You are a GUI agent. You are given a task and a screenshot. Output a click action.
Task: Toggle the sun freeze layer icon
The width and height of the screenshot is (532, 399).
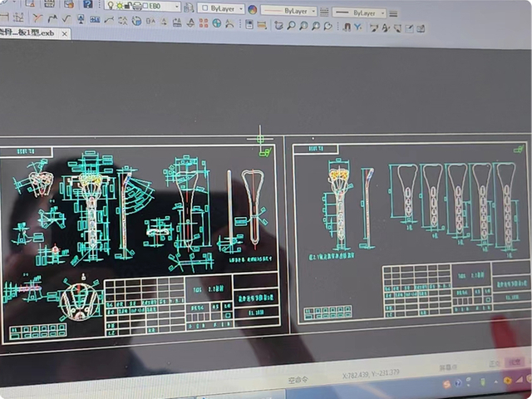pos(119,7)
